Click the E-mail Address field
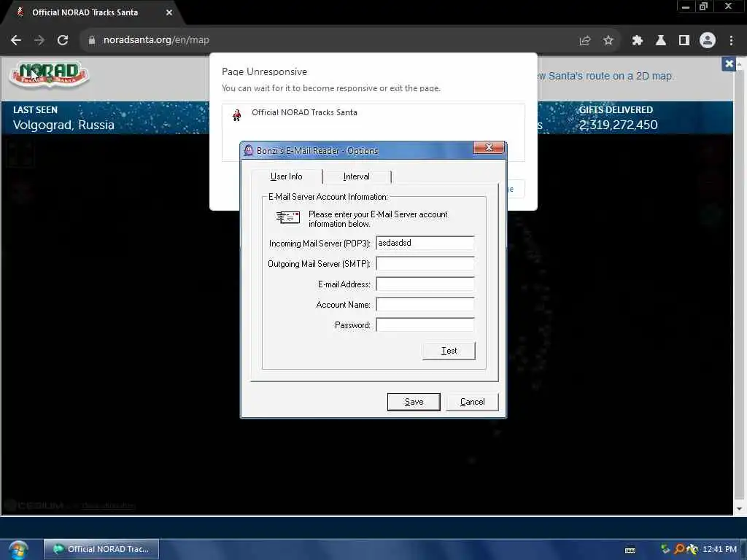The image size is (747, 560). click(x=425, y=284)
